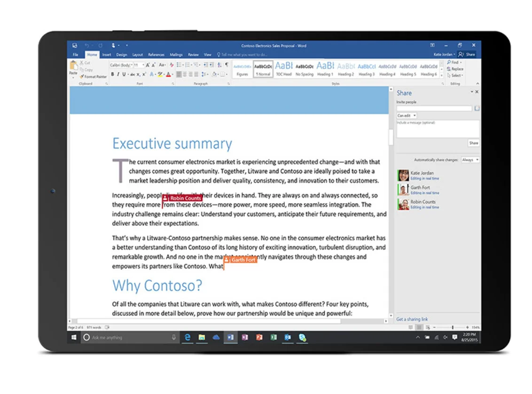The image size is (532, 394).
Task: Click the Save icon in the title bar
Action: click(75, 45)
